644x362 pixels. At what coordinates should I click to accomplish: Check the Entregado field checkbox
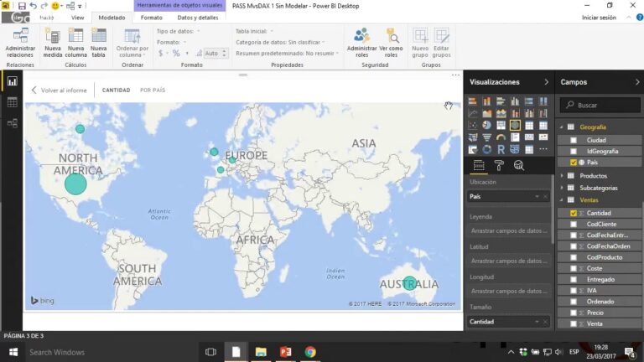tap(574, 280)
